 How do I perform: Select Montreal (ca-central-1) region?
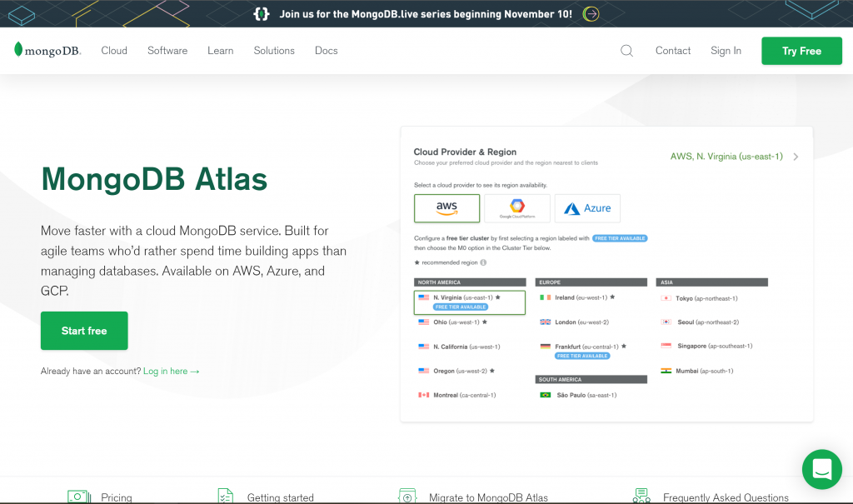(x=457, y=395)
